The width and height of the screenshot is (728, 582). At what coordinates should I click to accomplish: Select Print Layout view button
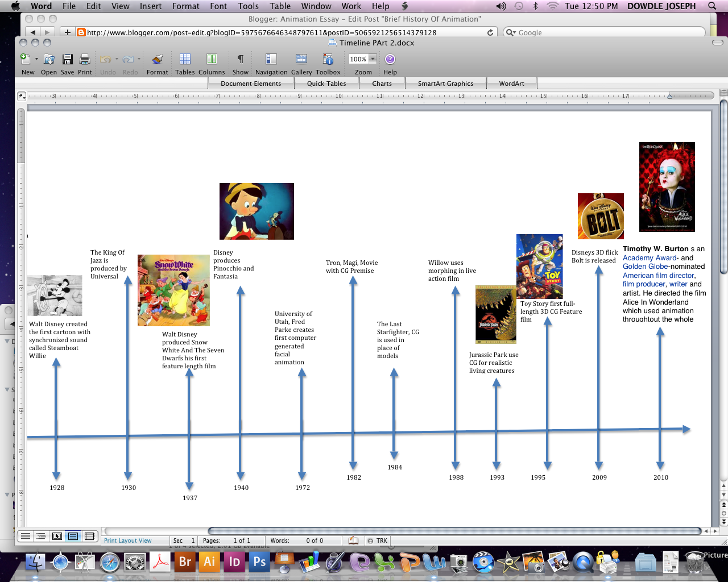(x=73, y=536)
